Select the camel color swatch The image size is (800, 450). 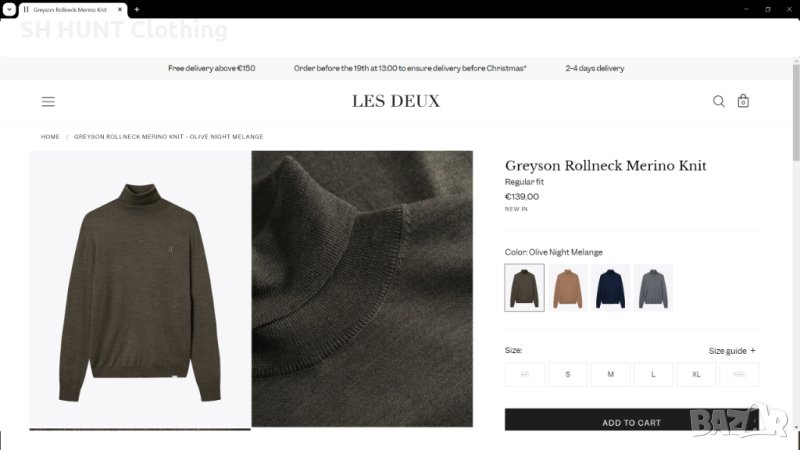click(x=567, y=288)
